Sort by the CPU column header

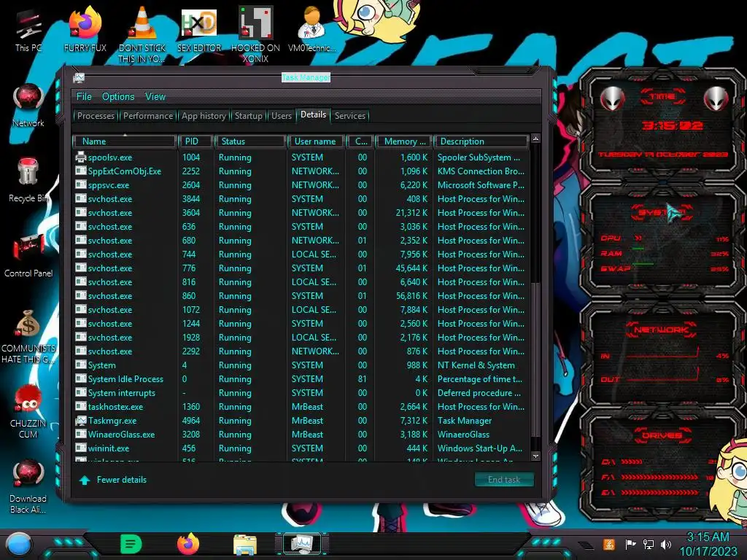[x=360, y=141]
